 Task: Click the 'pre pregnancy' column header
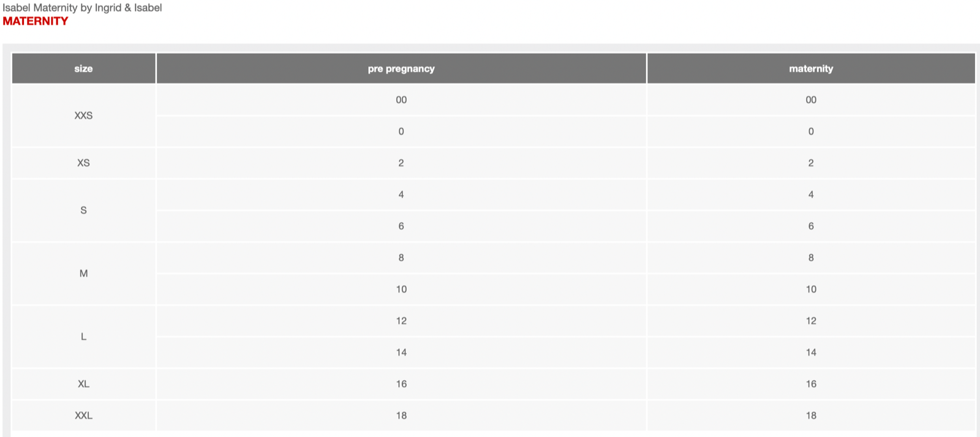tap(401, 69)
